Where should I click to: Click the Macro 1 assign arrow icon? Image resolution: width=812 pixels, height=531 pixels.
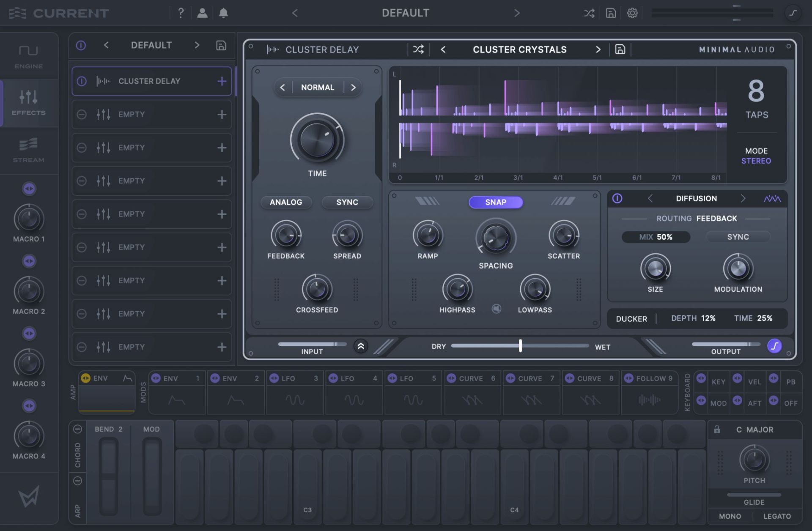29,189
